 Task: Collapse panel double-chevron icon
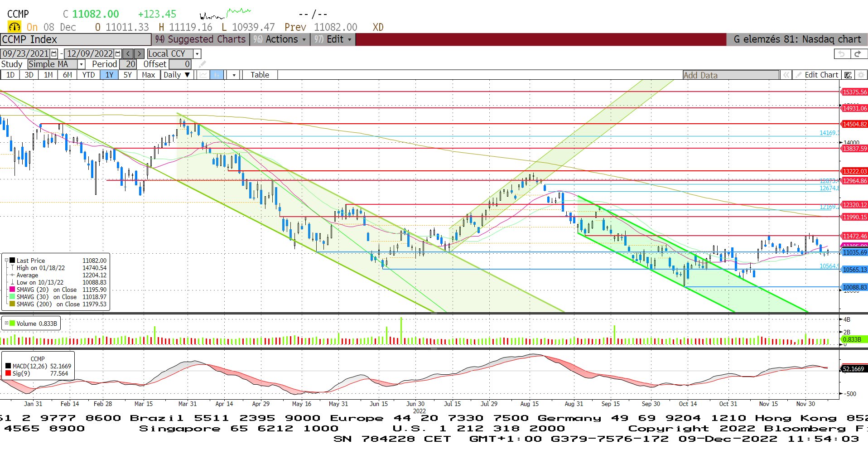point(786,75)
